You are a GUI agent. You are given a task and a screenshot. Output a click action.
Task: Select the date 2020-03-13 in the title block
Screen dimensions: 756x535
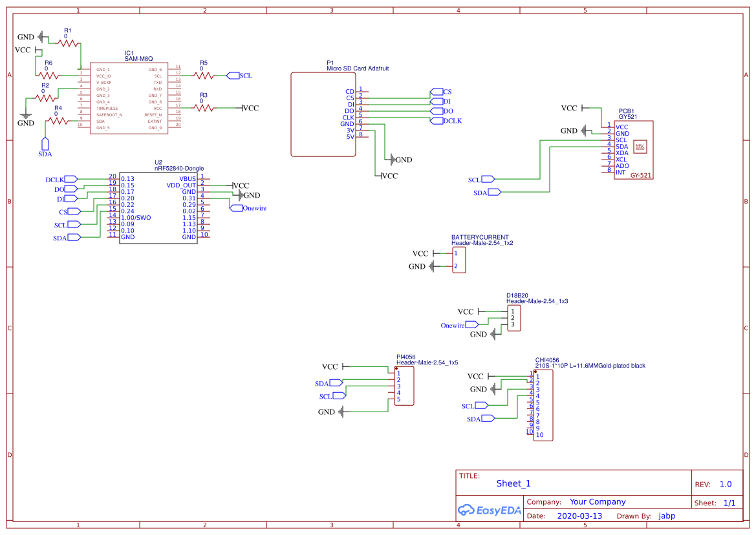click(579, 516)
